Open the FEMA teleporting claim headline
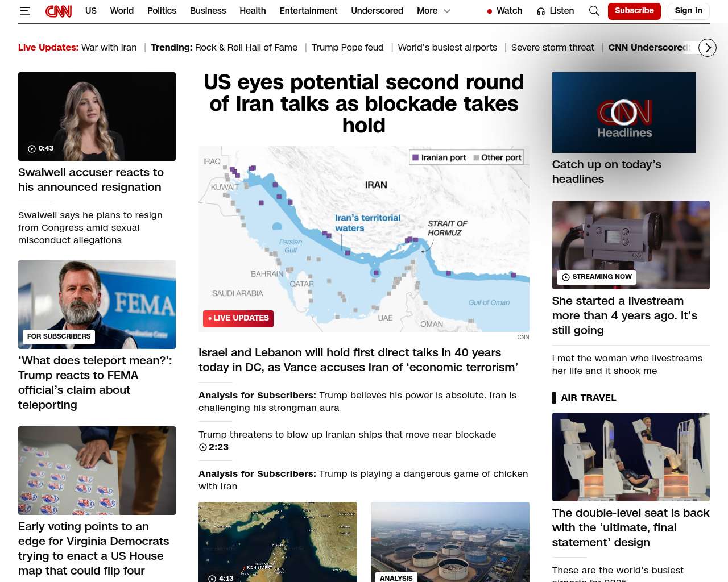Viewport: 728px width, 582px height. click(x=95, y=383)
